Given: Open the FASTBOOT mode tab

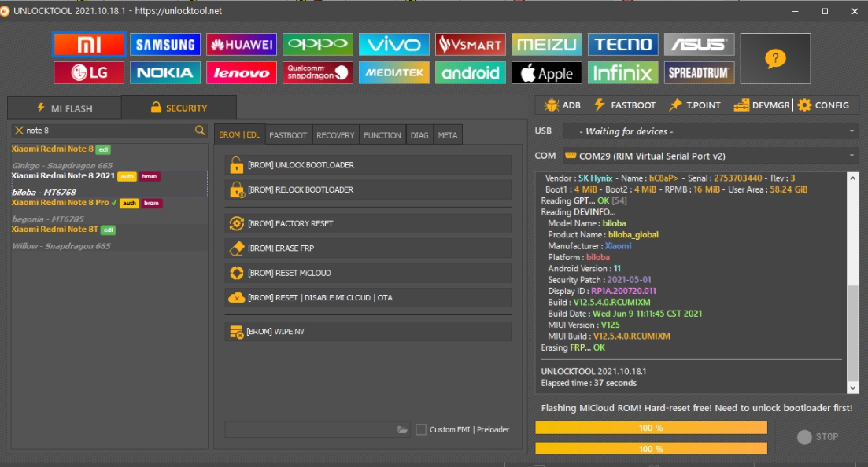Looking at the screenshot, I should point(288,135).
